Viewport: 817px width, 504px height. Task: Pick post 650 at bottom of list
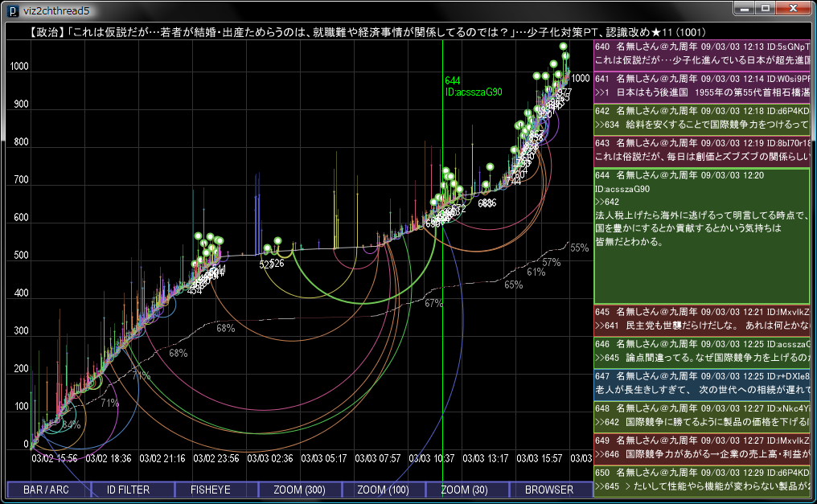701,479
